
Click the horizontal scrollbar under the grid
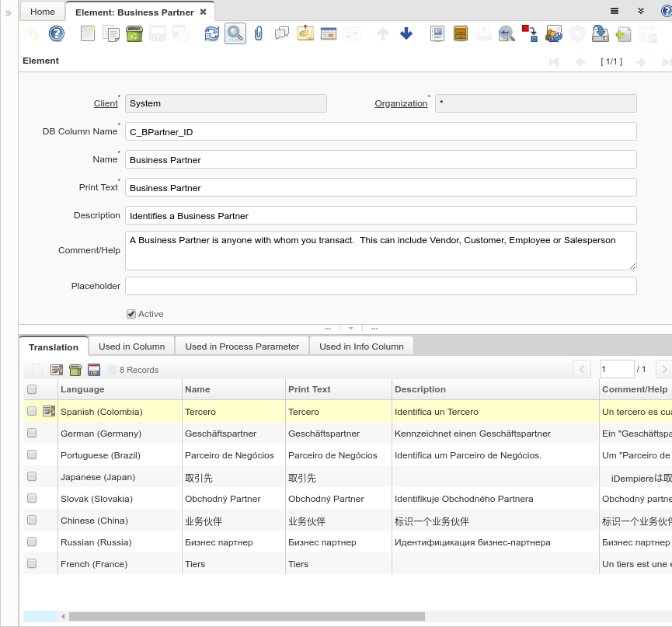246,617
